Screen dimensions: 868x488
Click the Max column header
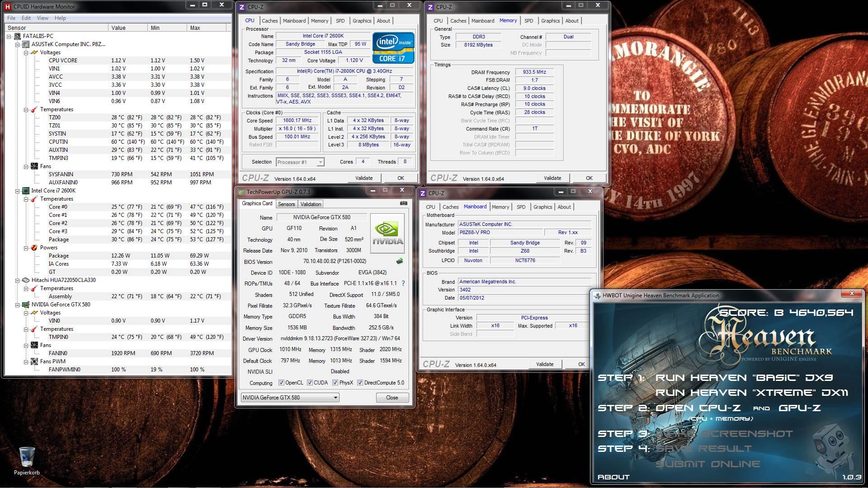pyautogui.click(x=207, y=28)
